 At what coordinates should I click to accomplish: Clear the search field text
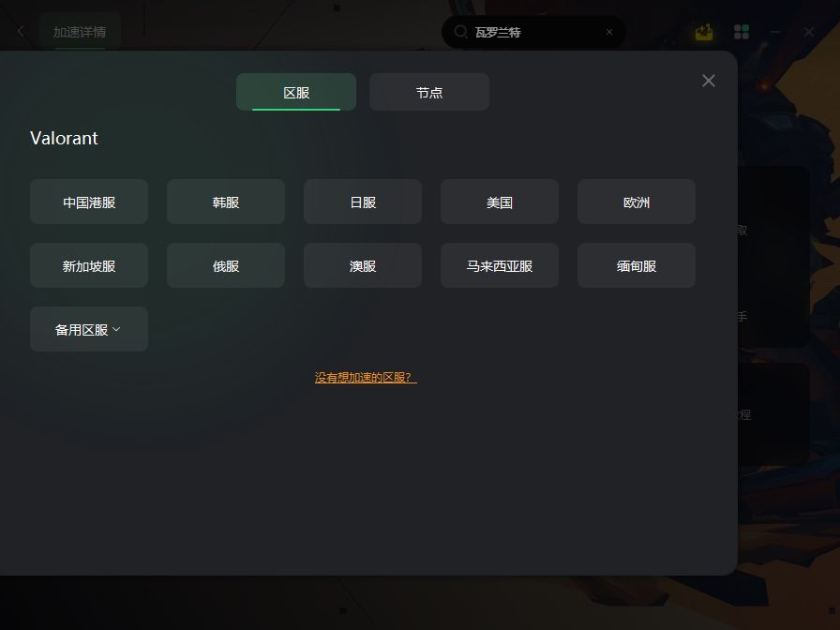(609, 32)
